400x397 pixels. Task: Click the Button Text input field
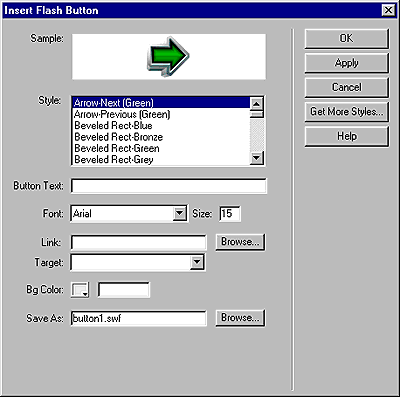pos(169,186)
